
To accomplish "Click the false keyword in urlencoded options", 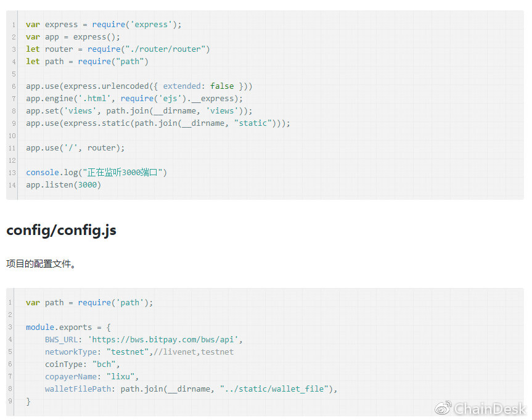I will click(x=222, y=86).
